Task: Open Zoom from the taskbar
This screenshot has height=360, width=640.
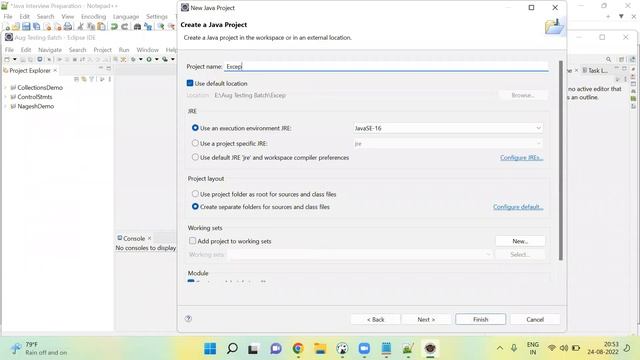Action: (364, 349)
